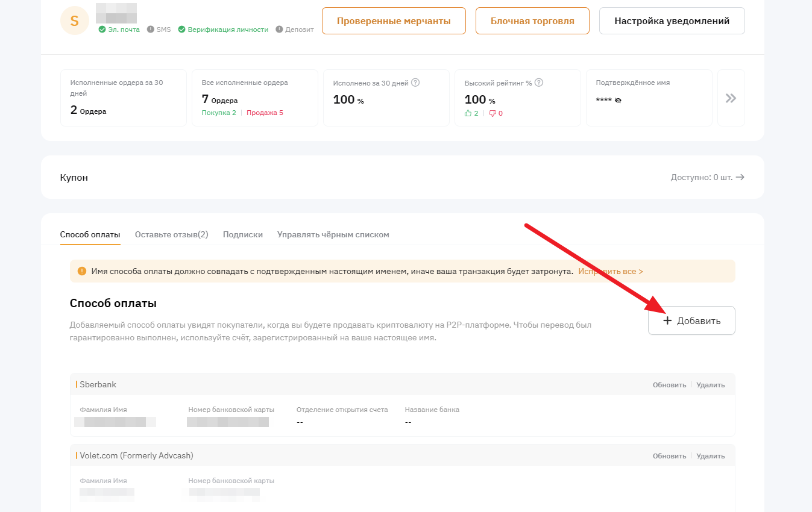The image size is (812, 512).
Task: Click the orange warning icon in the notice
Action: (82, 271)
